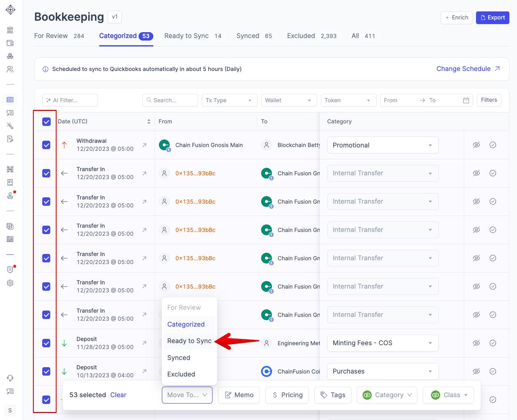Click the Export button
Image resolution: width=517 pixels, height=420 pixels.
tap(493, 18)
